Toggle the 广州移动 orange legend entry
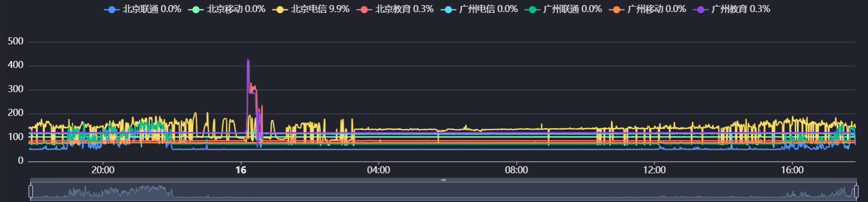 pyautogui.click(x=616, y=10)
